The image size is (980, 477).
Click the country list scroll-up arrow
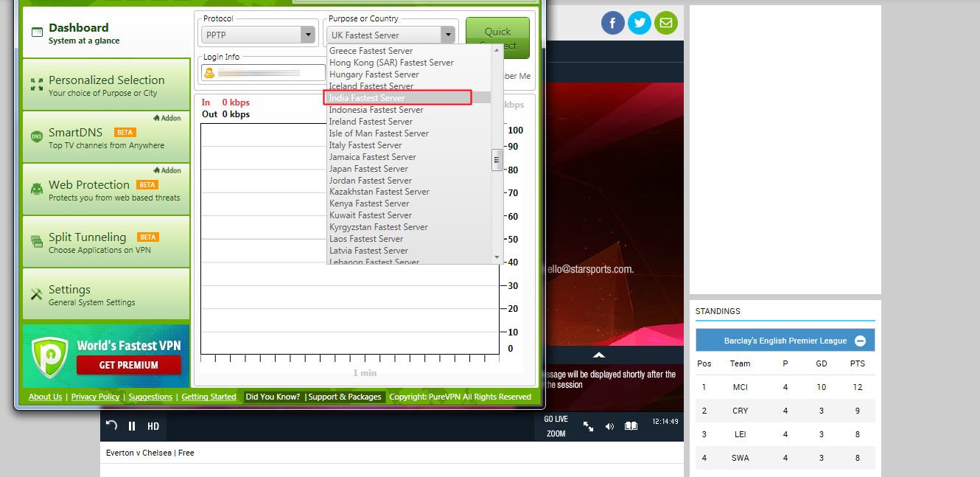tap(497, 49)
